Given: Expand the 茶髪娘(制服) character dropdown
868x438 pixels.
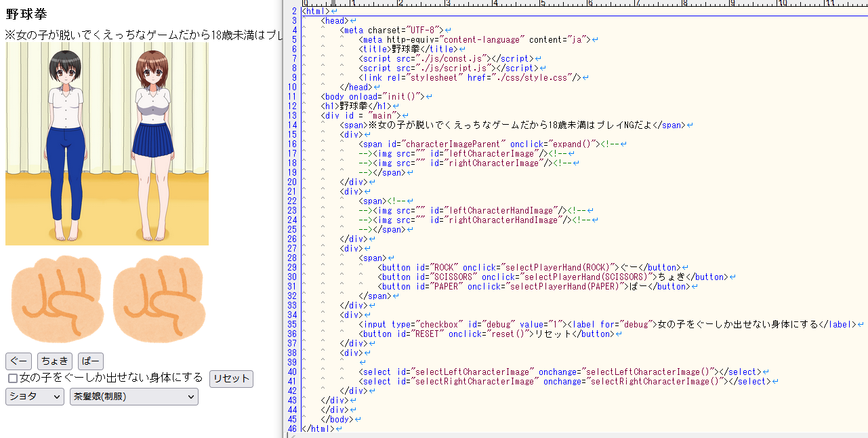Looking at the screenshot, I should coord(133,397).
